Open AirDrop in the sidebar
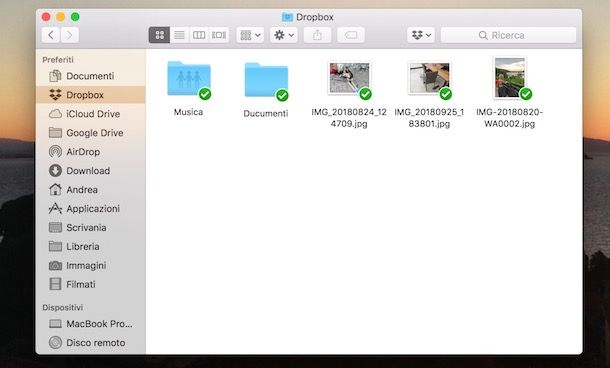This screenshot has width=610, height=368. click(x=90, y=152)
